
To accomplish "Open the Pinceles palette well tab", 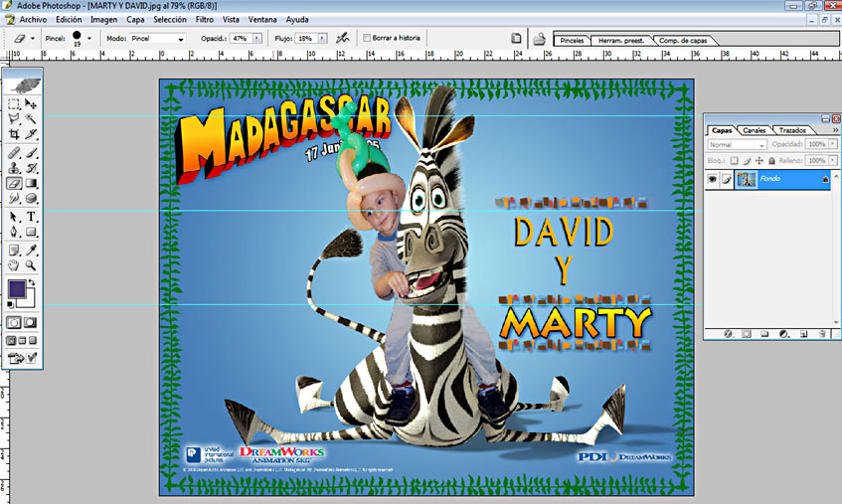I will [x=572, y=40].
